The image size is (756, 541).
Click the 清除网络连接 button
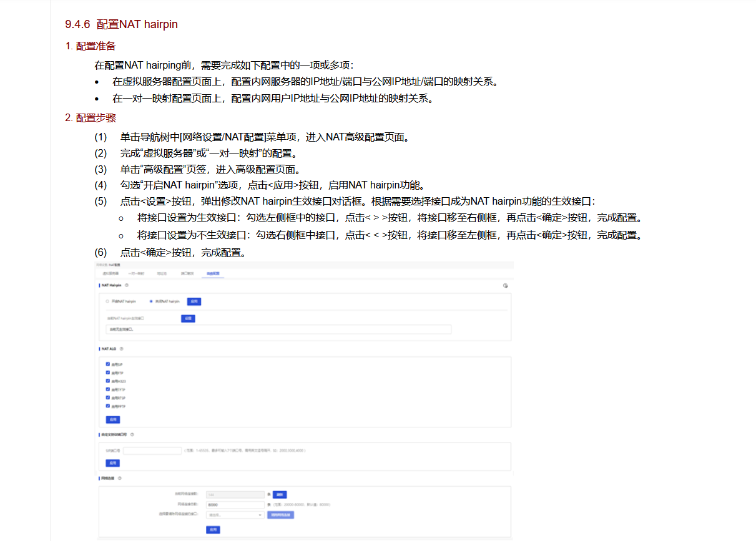tap(280, 515)
